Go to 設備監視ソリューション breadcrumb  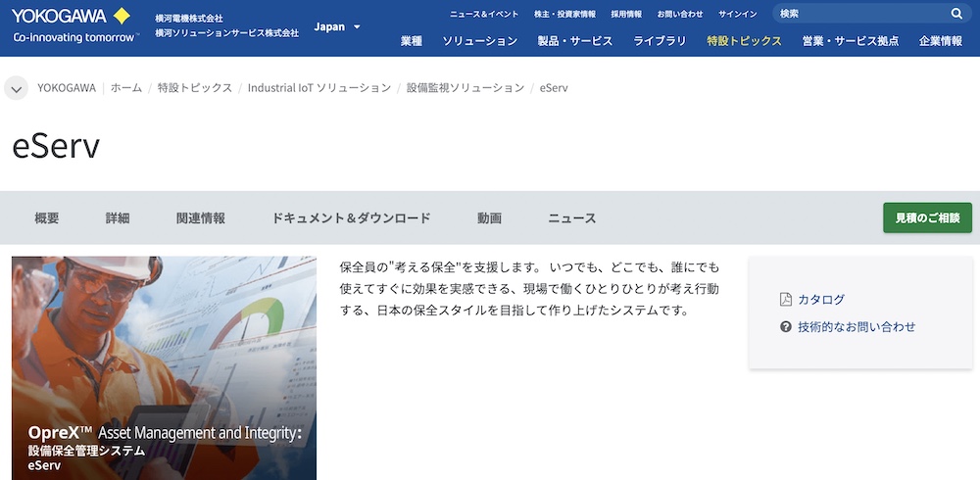tap(465, 88)
